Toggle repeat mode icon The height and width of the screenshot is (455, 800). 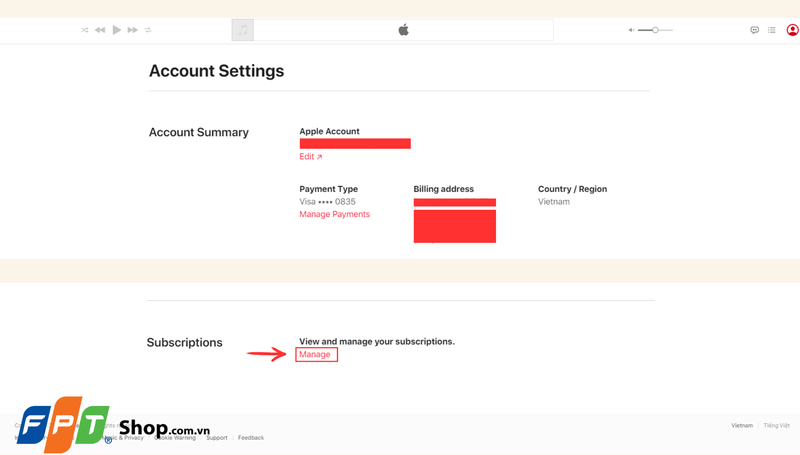(x=148, y=30)
